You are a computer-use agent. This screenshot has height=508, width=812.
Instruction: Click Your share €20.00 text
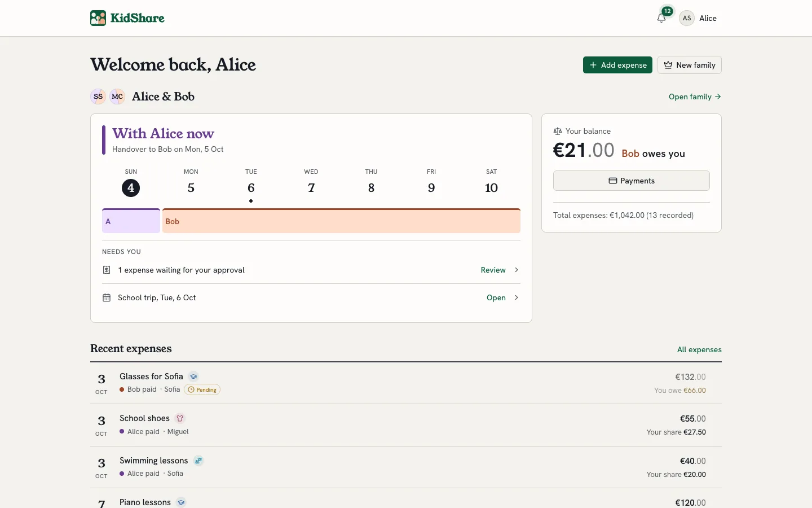676,475
